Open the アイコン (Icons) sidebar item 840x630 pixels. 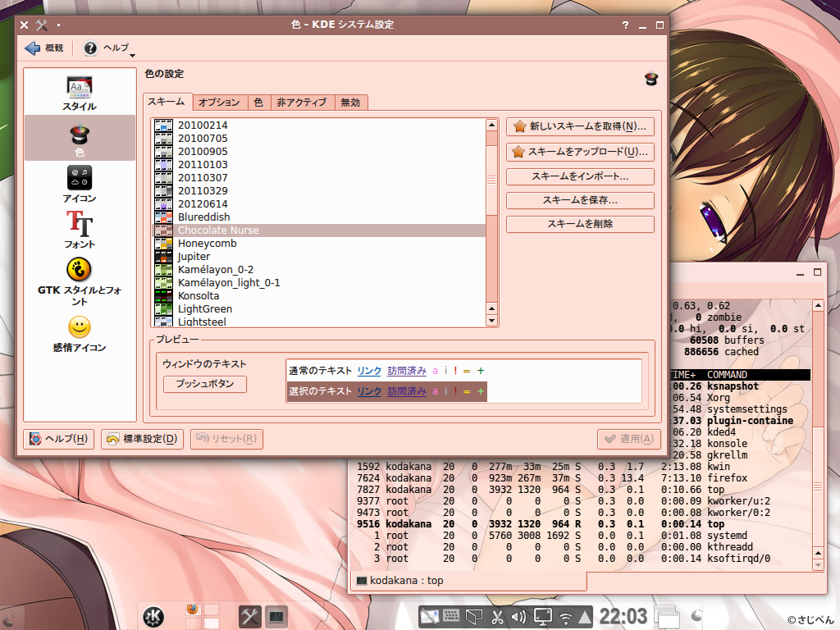click(x=80, y=184)
